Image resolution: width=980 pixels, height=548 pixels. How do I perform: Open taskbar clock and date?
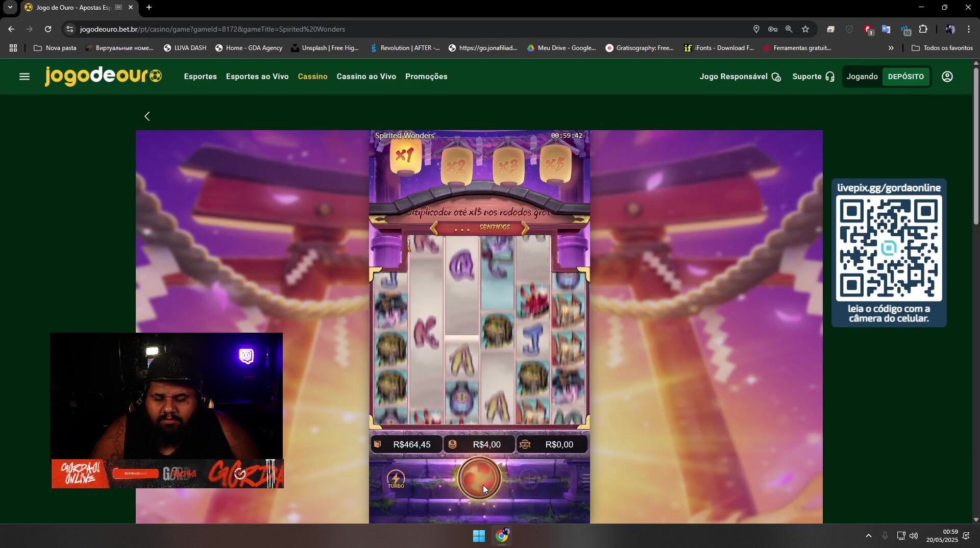pos(942,536)
